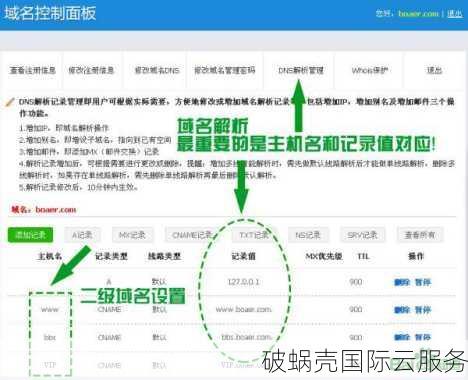Delete the bbs CNAME record
This screenshot has width=468, height=380.
402,337
